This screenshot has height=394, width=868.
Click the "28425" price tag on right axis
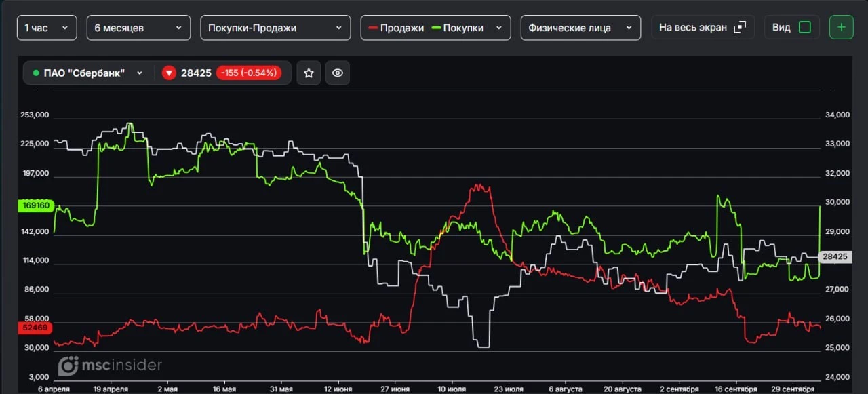tap(834, 257)
